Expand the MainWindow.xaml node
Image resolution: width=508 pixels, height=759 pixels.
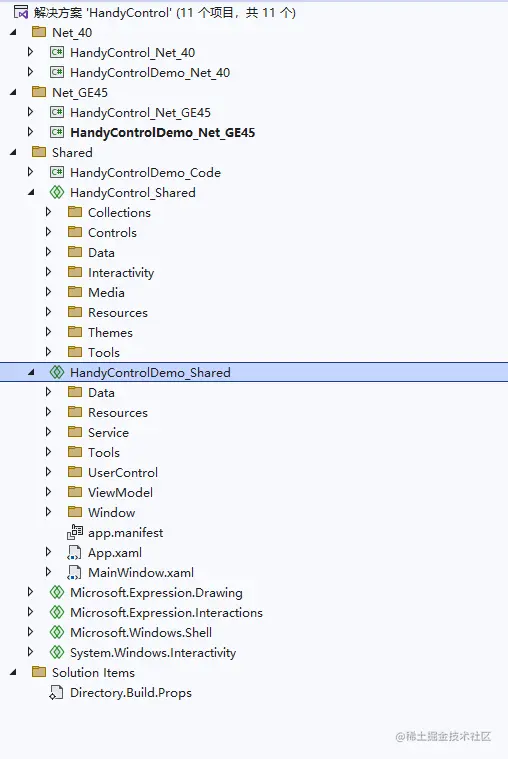pos(48,572)
